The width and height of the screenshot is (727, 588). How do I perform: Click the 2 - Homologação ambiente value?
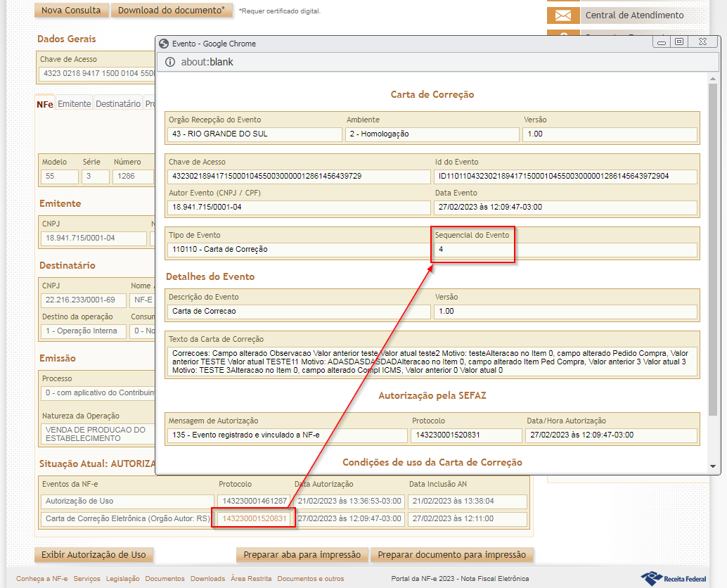coord(432,134)
